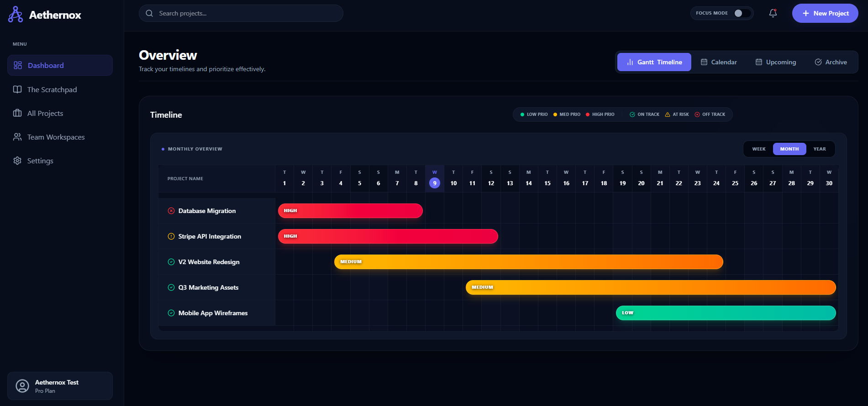Select the V2 Website Redesign medium bar
The image size is (868, 406).
[529, 262]
